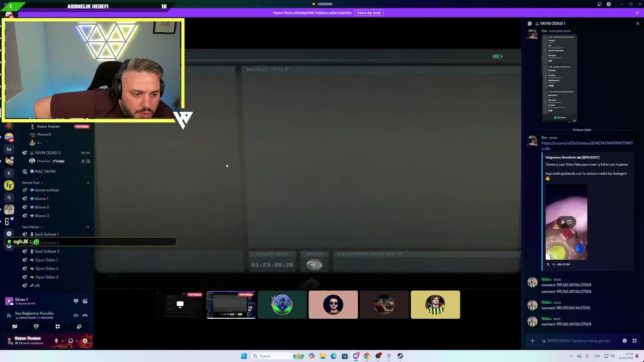This screenshot has width=644, height=362.
Task: Open the 'K' server icon
Action: point(9,173)
